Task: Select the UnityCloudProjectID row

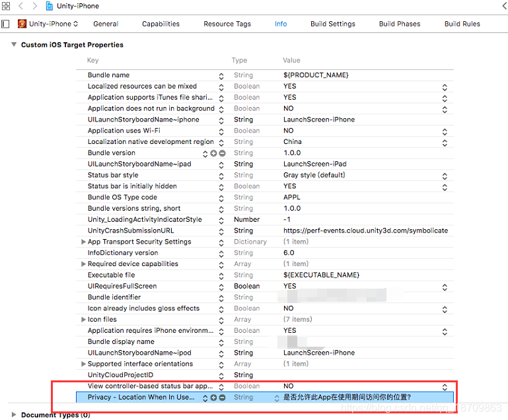Action: coord(265,375)
